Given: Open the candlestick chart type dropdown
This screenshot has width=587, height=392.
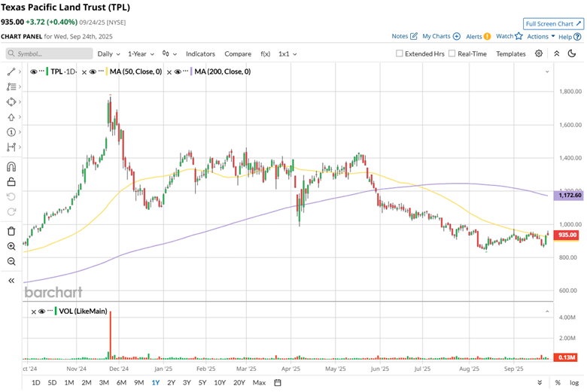Looking at the screenshot, I should pyautogui.click(x=169, y=54).
